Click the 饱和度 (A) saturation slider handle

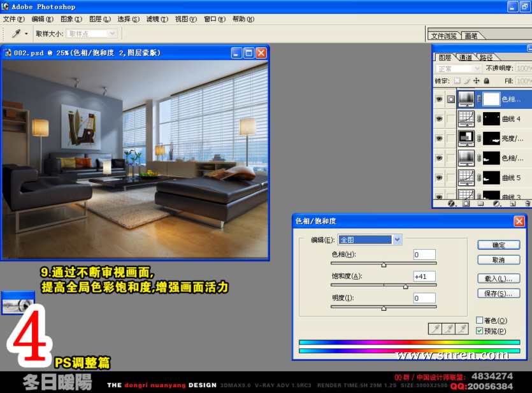click(405, 287)
